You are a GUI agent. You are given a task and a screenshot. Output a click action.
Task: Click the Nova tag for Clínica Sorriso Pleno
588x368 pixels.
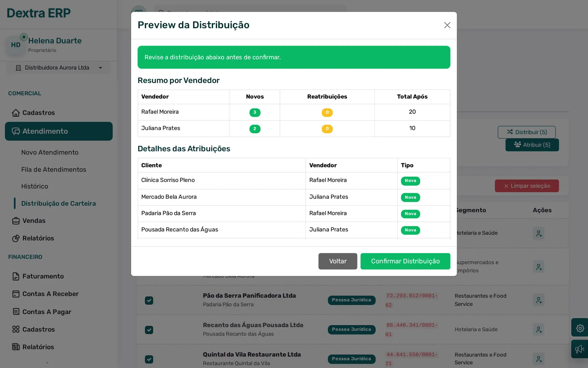[410, 181]
